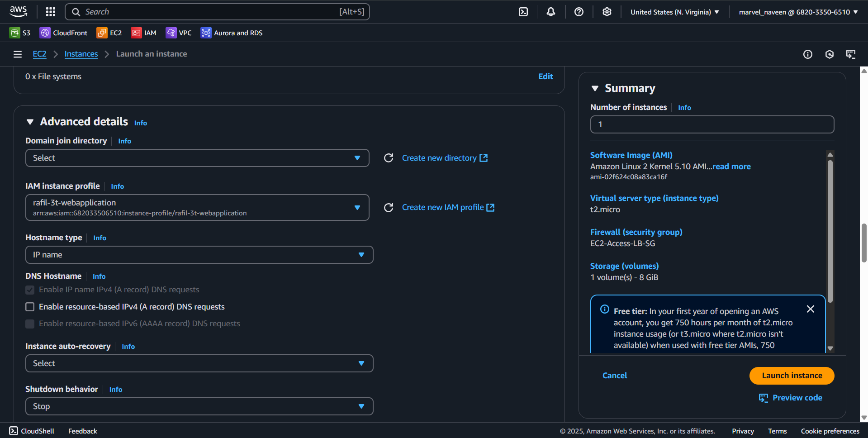This screenshot has width=868, height=438.
Task: Open the Aurora and RDS shortcut
Action: coord(232,33)
